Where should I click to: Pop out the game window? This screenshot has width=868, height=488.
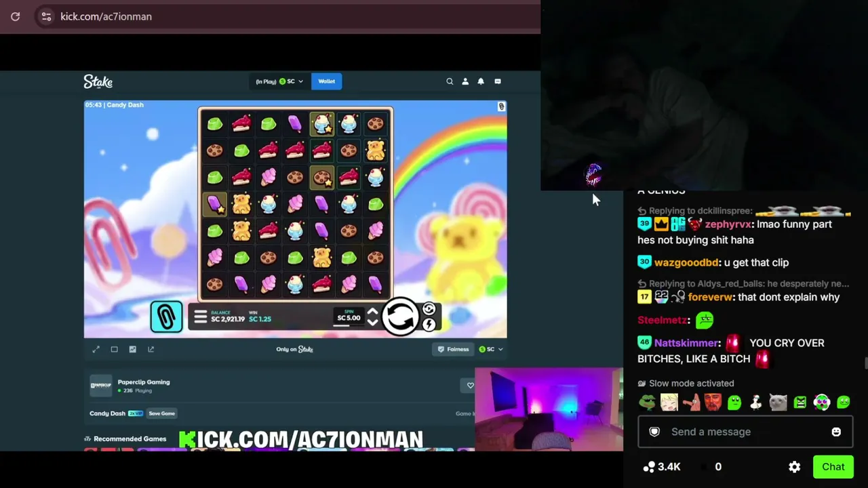pos(151,349)
